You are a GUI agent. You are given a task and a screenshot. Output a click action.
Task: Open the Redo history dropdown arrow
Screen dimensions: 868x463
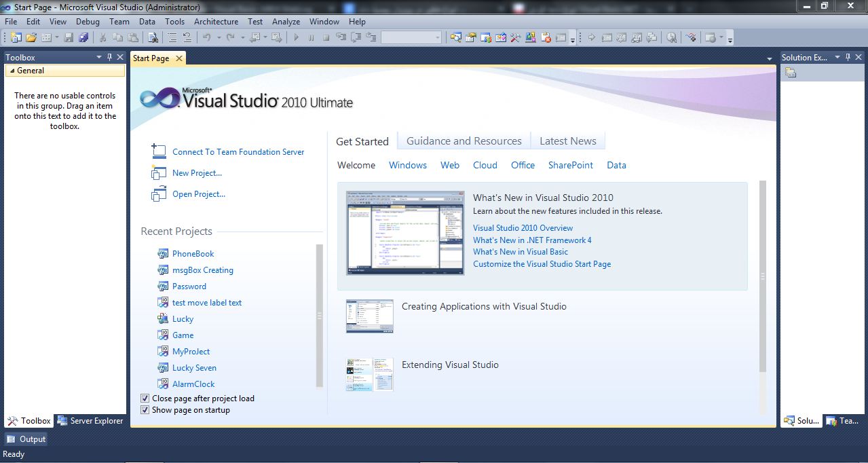(242, 37)
